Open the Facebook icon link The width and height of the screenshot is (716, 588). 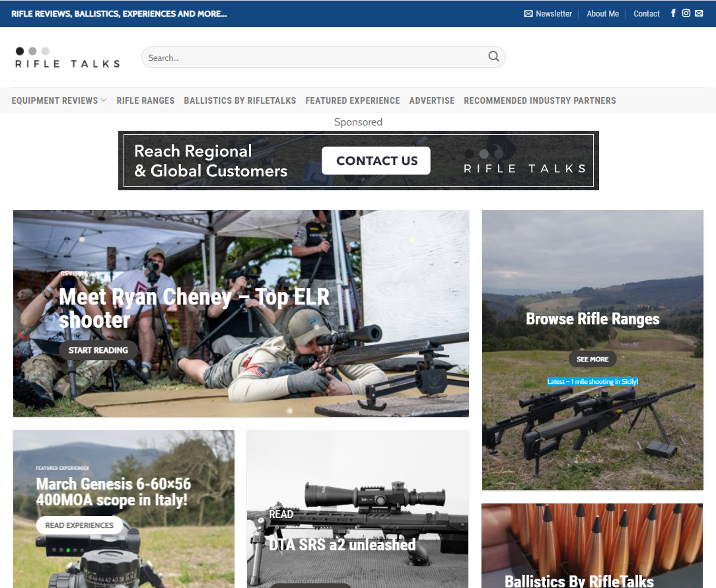[673, 13]
